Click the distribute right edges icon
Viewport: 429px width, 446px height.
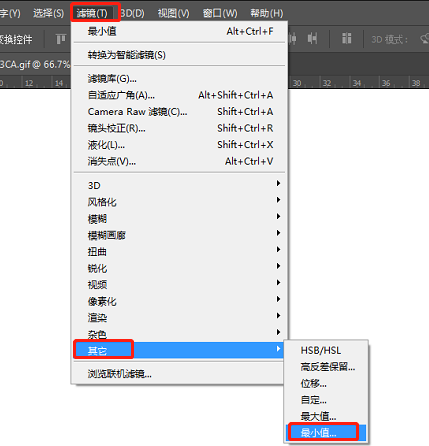pyautogui.click(x=312, y=39)
